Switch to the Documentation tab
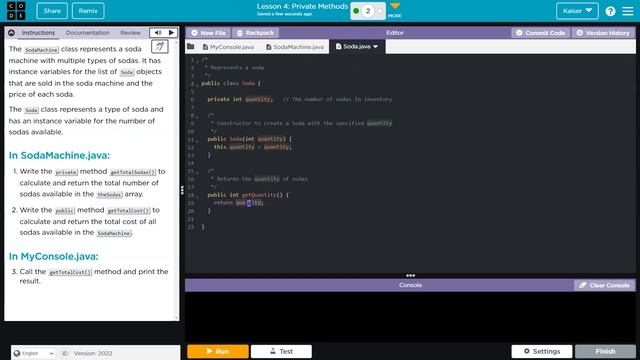 [87, 33]
